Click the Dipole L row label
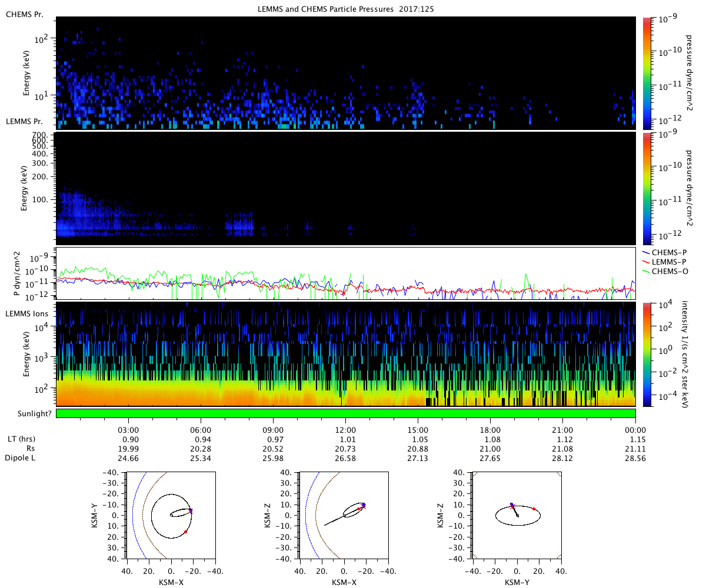 click(22, 457)
